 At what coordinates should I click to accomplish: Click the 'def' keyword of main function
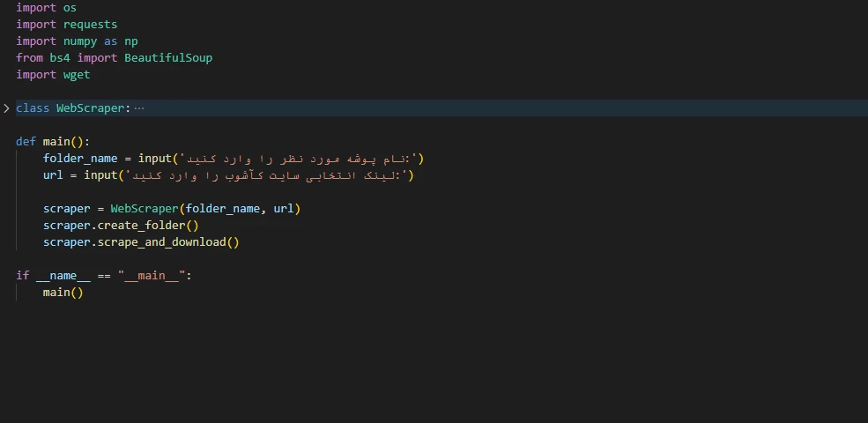pyautogui.click(x=26, y=142)
